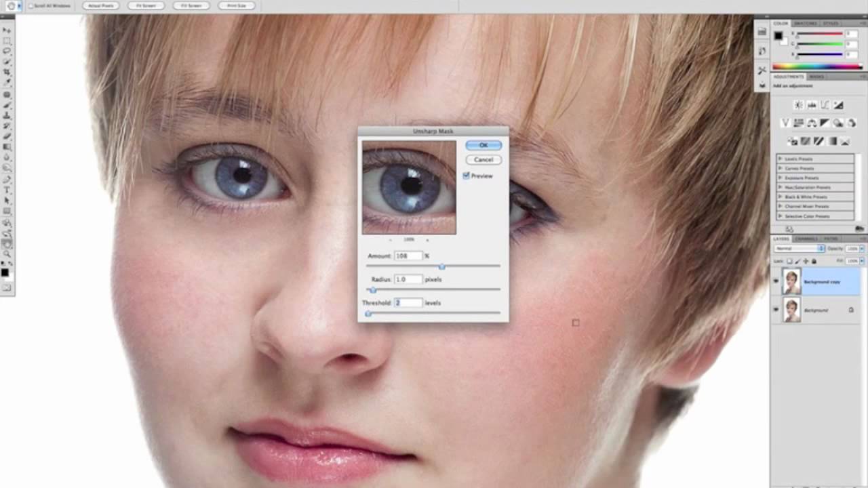The width and height of the screenshot is (868, 488).
Task: Toggle lock transparent pixels in Layers
Action: point(789,261)
